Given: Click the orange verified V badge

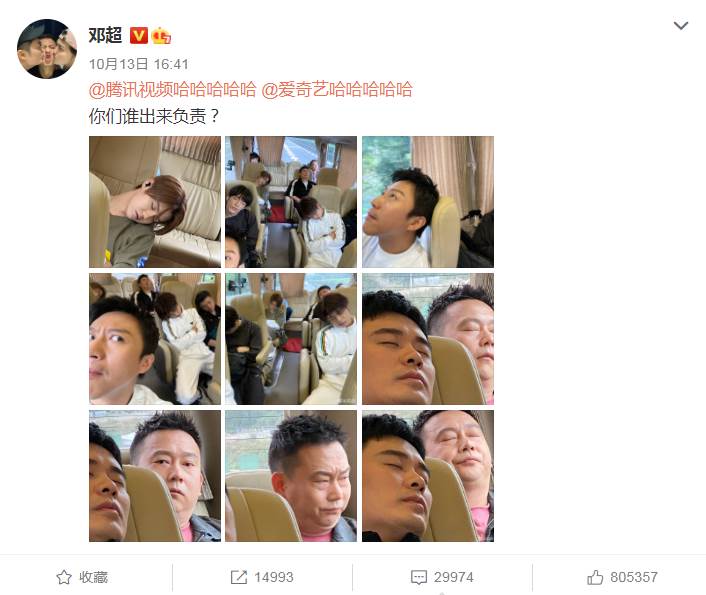Looking at the screenshot, I should [x=139, y=36].
